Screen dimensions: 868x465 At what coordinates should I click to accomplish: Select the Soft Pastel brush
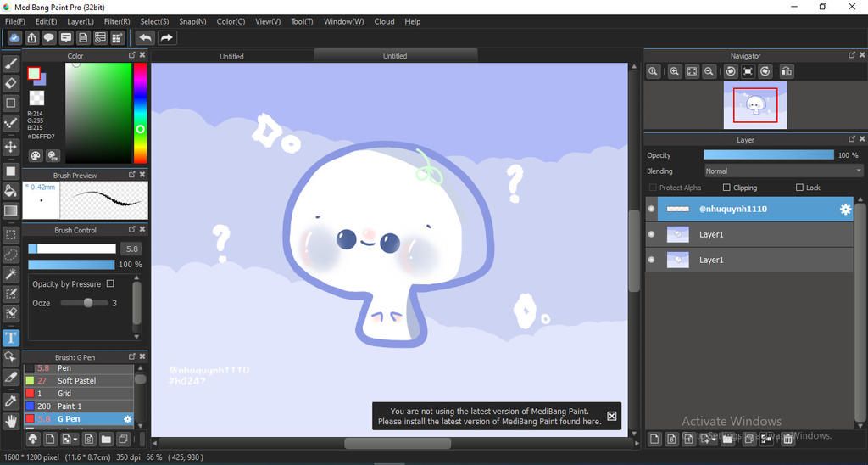[76, 381]
